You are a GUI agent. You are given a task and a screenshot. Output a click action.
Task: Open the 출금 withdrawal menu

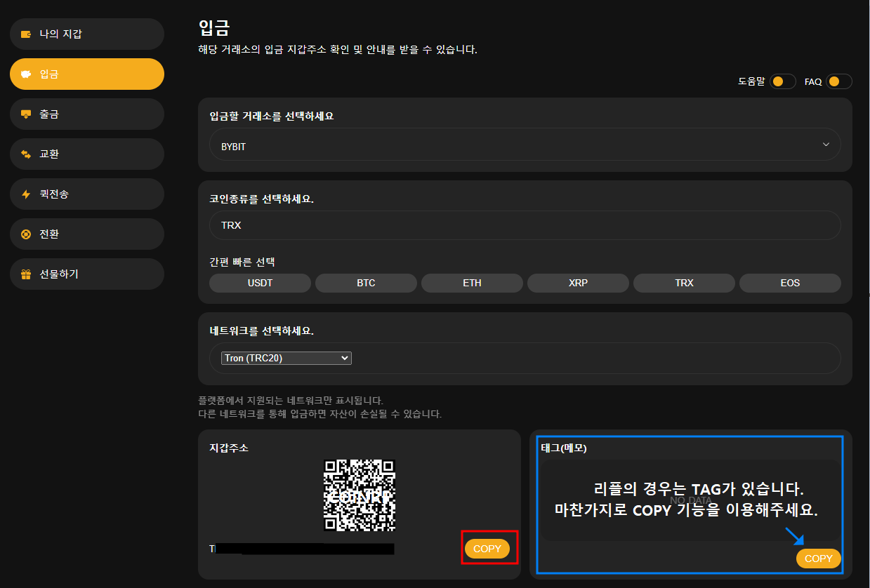click(86, 114)
